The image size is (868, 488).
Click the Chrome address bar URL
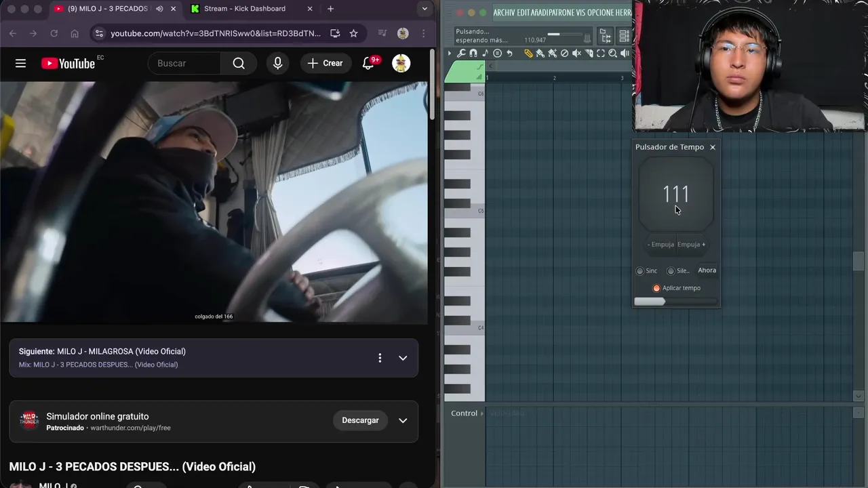216,33
